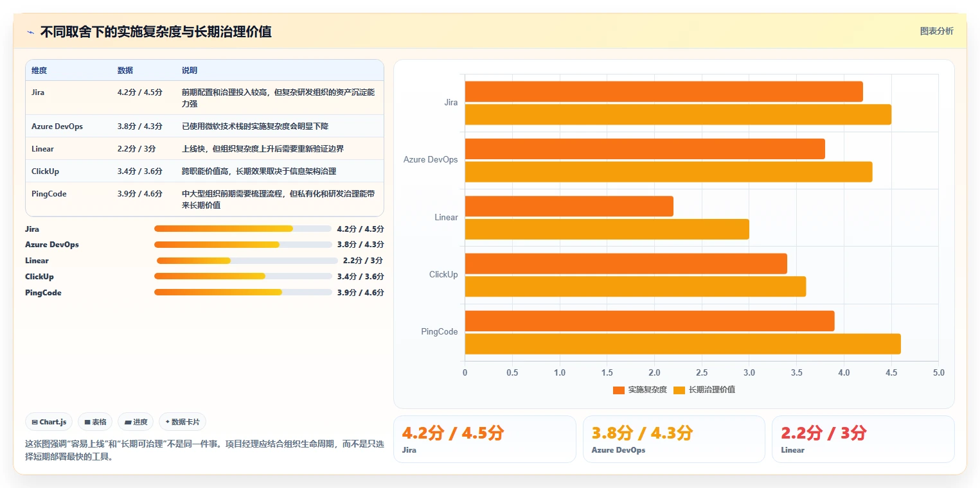
Task: Click Jira's 实施复杂度 bar in the chart
Action: tap(664, 92)
